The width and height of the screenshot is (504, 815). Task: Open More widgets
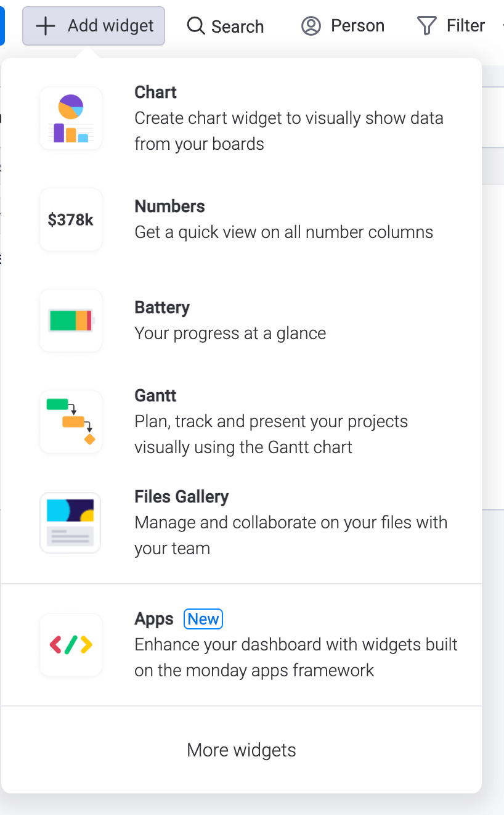pyautogui.click(x=241, y=750)
